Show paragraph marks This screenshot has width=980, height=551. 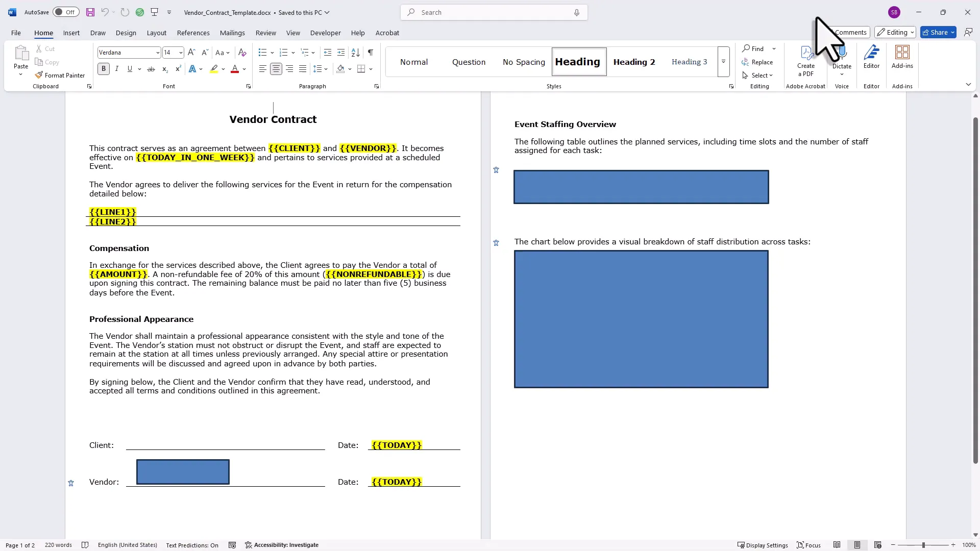(x=371, y=52)
